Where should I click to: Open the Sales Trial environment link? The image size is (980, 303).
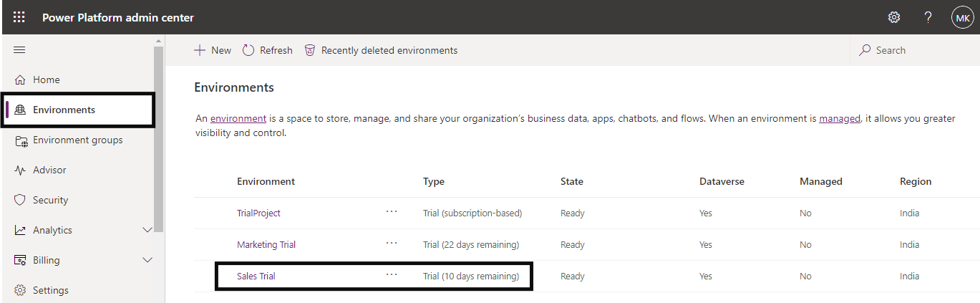coord(256,276)
